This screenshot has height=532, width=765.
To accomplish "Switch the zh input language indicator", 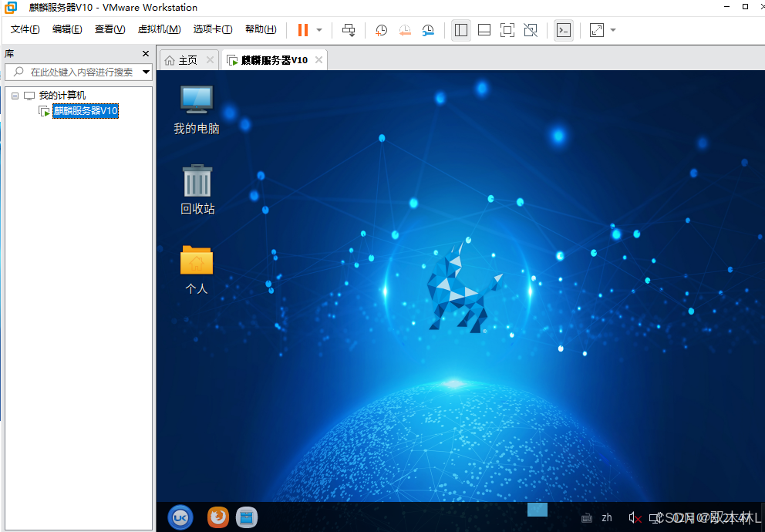I will (607, 517).
